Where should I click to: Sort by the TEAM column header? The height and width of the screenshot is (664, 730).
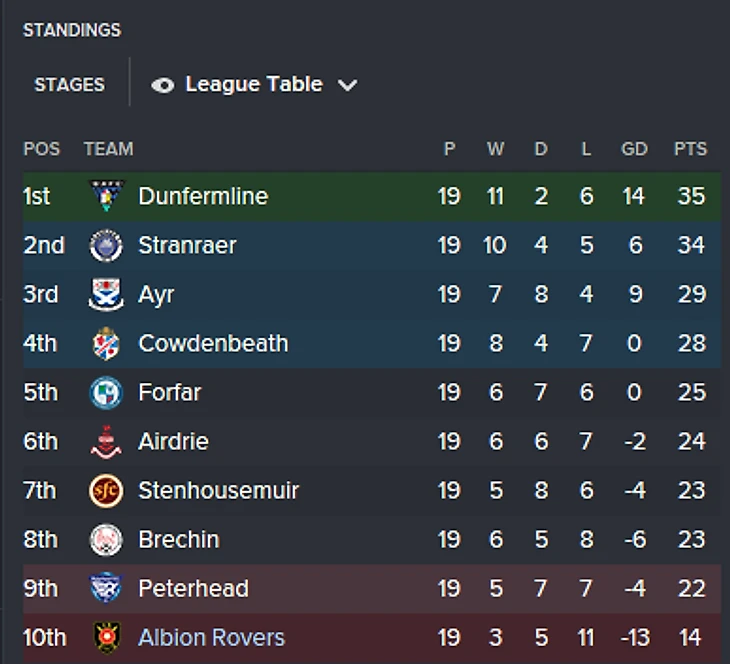tap(108, 149)
